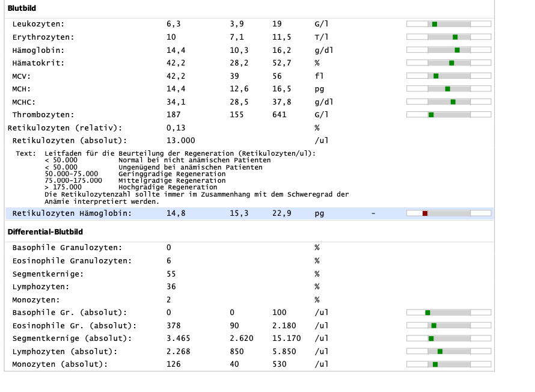Click the Retikulozyten (absolut) value 13.000
Screen dimensions: 535x392
pyautogui.click(x=181, y=141)
